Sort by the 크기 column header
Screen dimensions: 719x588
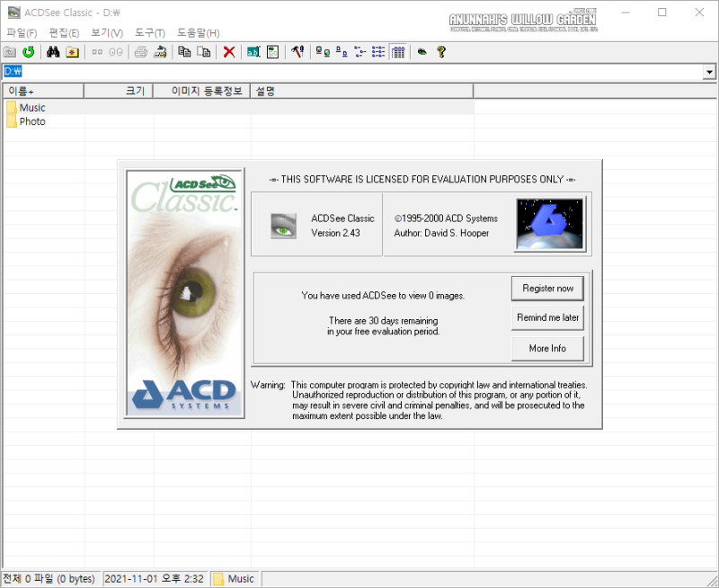(119, 92)
